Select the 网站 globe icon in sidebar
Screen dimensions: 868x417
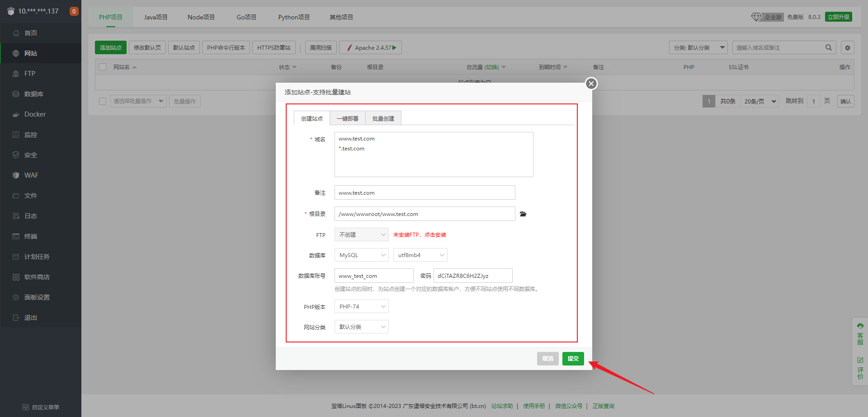[16, 53]
